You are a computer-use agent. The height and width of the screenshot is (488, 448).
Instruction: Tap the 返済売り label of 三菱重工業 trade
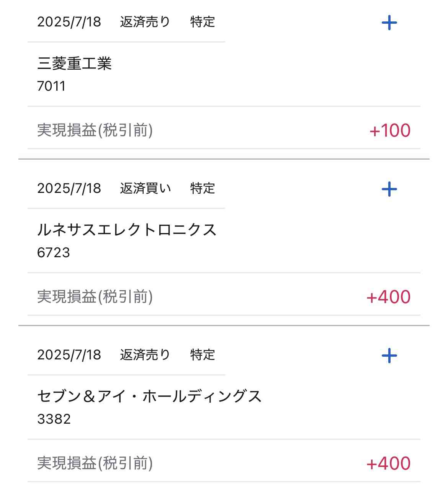click(x=145, y=22)
